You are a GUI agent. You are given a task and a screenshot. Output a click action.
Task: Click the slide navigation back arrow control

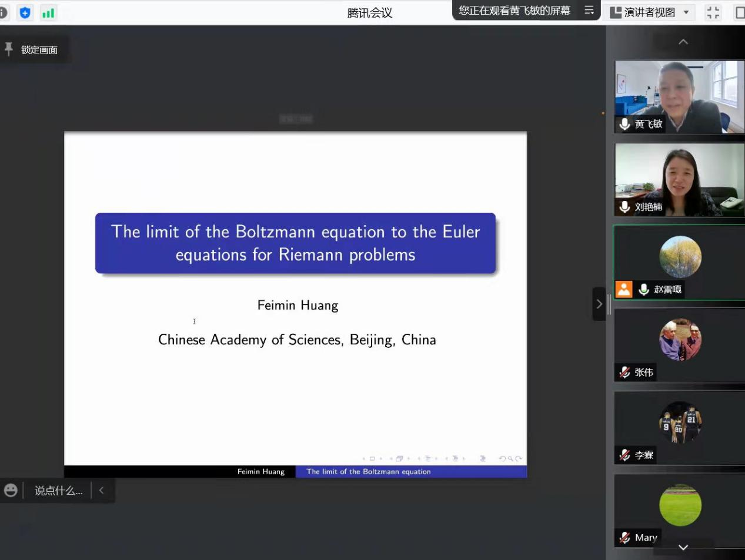[x=363, y=458]
